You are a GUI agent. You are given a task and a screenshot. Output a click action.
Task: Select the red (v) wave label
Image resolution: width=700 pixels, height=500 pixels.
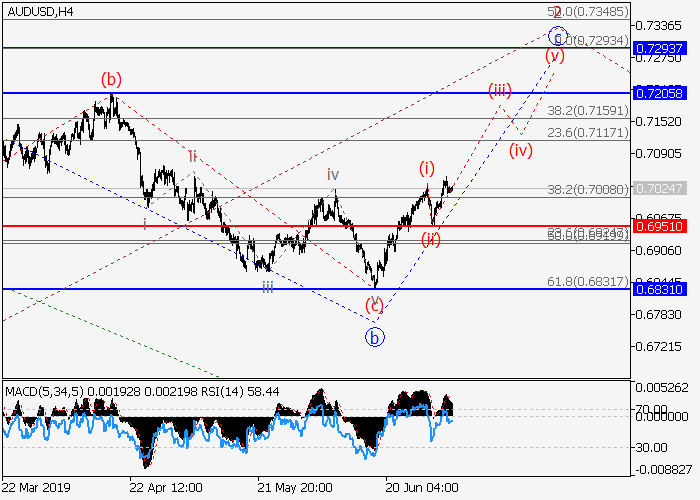pos(555,56)
